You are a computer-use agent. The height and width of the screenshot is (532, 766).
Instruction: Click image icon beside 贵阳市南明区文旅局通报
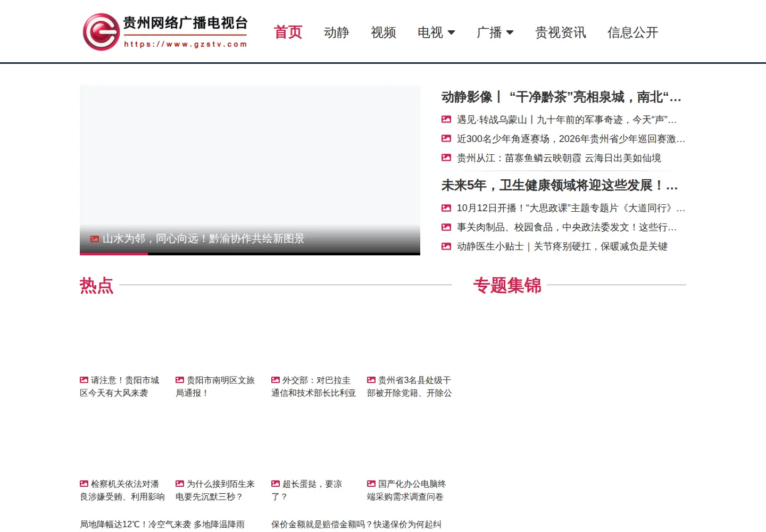180,380
